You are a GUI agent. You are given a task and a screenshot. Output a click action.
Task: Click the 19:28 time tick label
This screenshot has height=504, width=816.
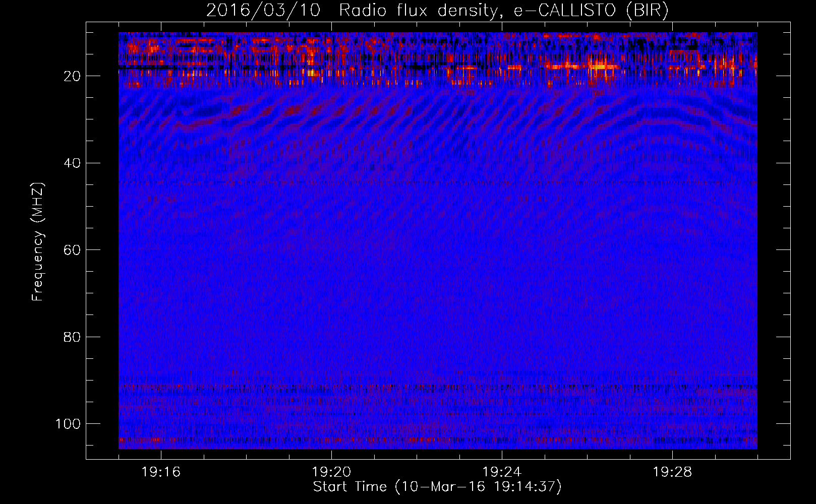click(672, 472)
